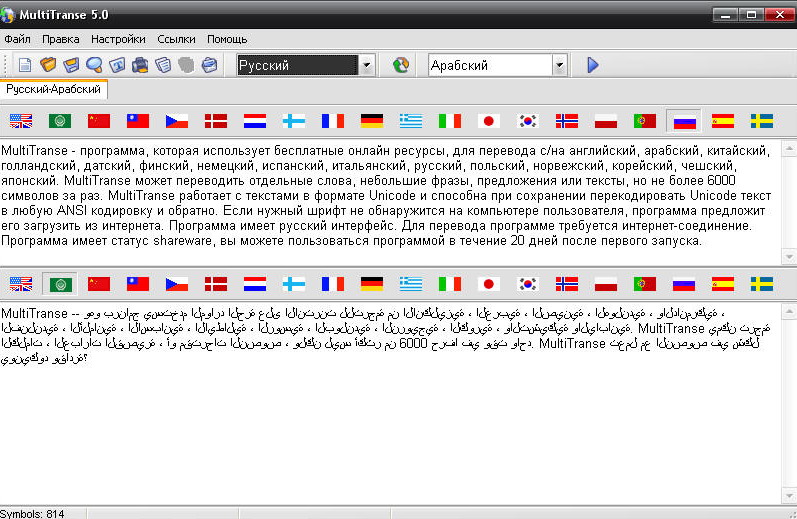Choose Dutch flag in source flag row

[255, 121]
